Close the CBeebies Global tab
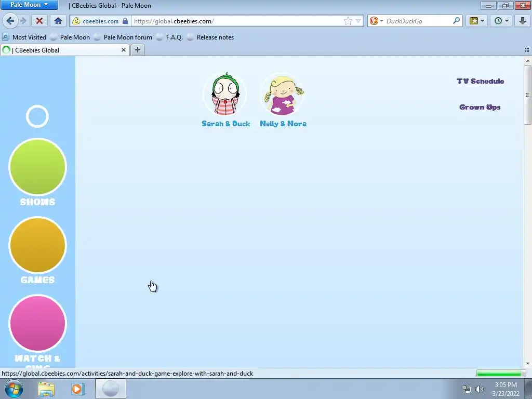This screenshot has height=399, width=532. (x=124, y=50)
